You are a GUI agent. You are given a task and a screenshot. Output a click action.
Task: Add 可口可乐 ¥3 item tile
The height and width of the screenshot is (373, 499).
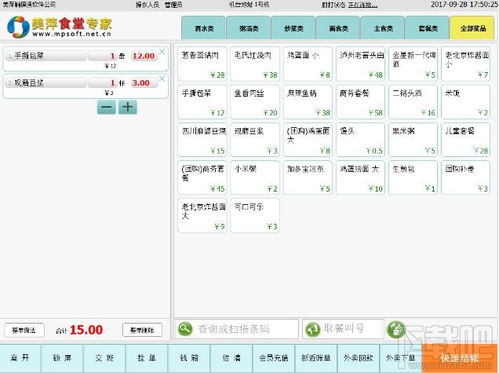pyautogui.click(x=255, y=216)
